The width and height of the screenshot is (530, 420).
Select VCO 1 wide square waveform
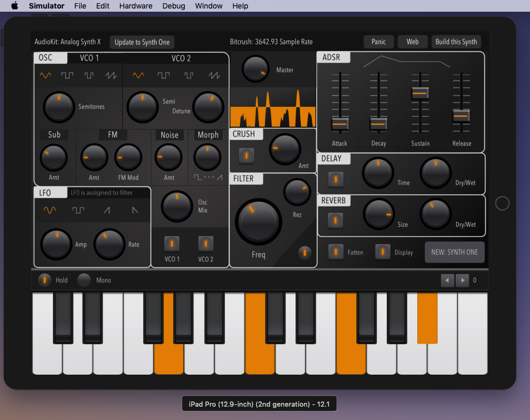67,75
